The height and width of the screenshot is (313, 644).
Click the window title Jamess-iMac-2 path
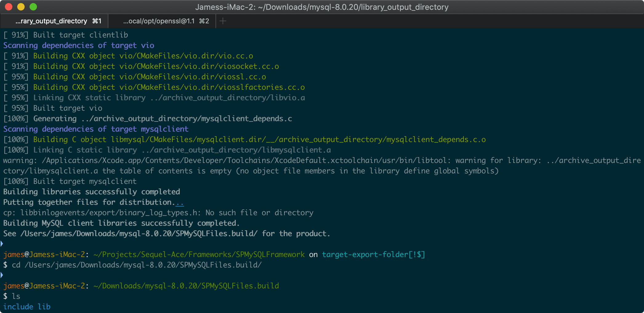click(x=322, y=7)
